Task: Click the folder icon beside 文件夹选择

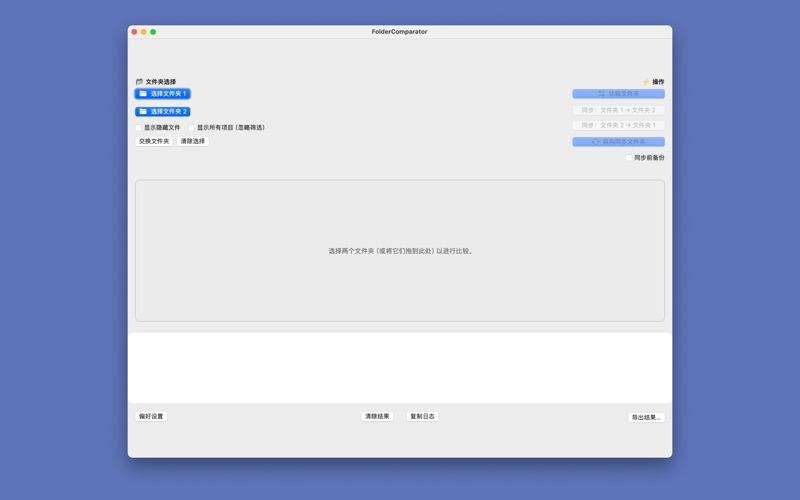Action: [x=139, y=82]
